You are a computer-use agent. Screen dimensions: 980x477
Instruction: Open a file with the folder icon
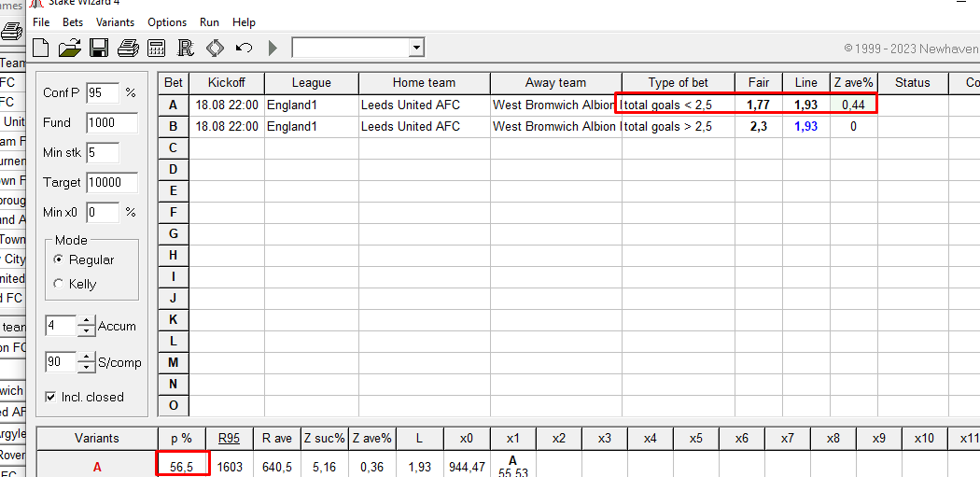70,48
